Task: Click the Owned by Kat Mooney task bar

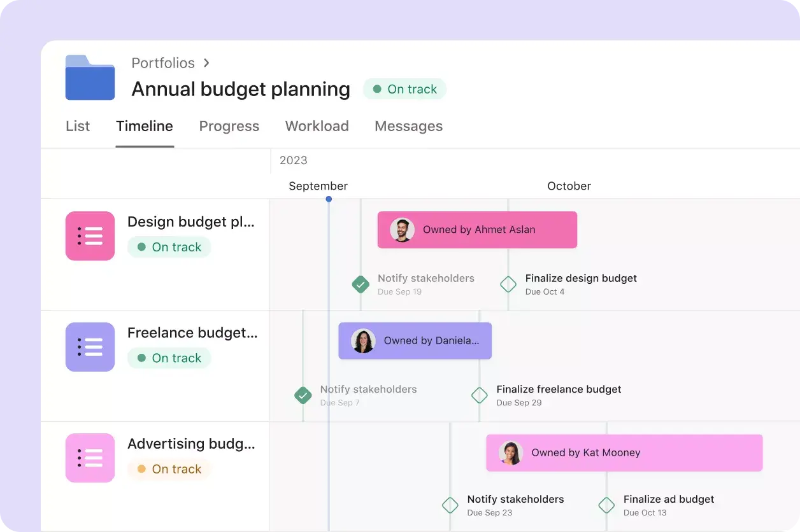Action: coord(624,452)
